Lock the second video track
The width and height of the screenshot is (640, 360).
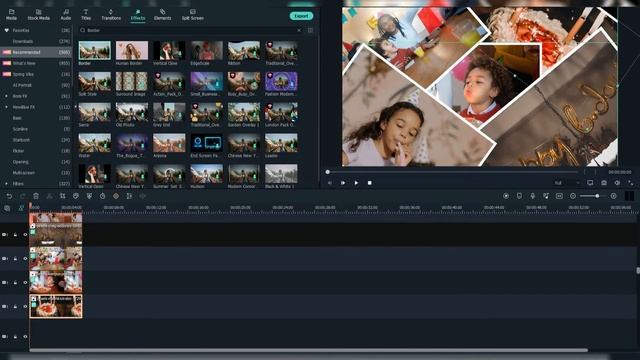click(x=16, y=258)
